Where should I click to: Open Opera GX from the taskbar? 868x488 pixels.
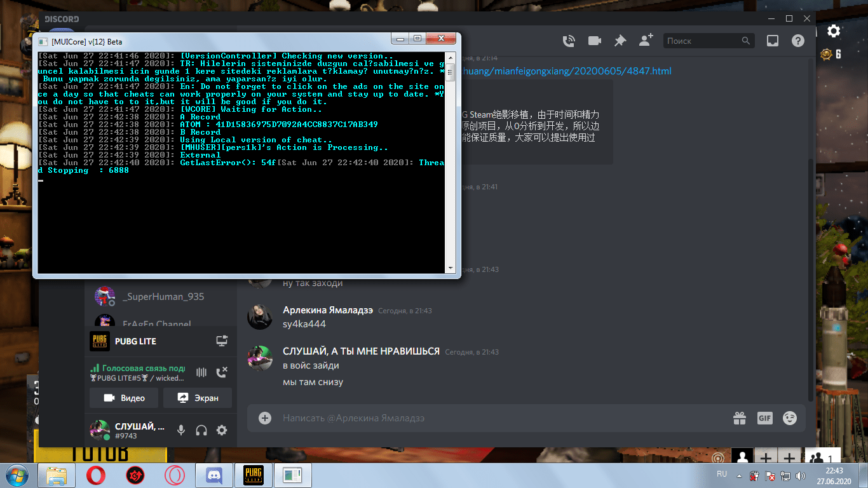174,475
